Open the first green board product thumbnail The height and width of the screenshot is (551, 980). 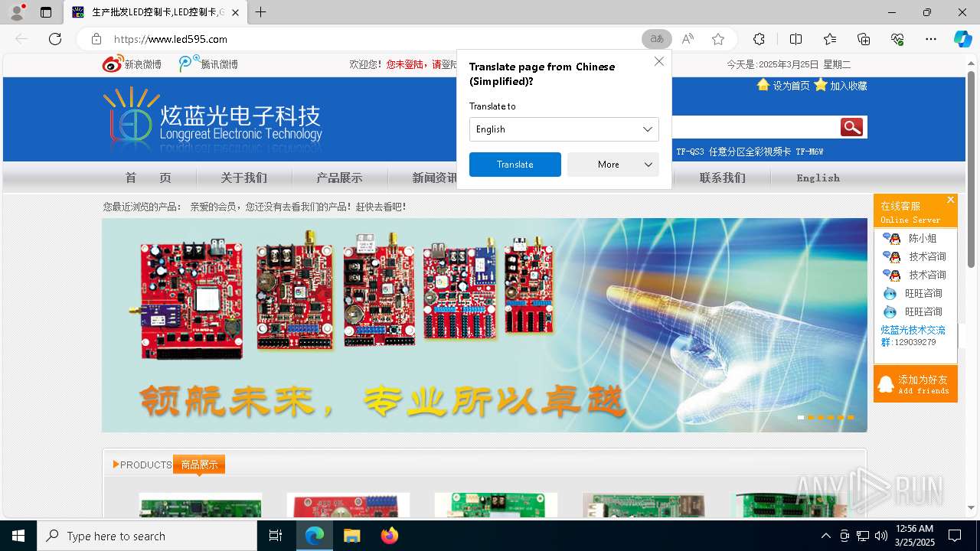pyautogui.click(x=201, y=505)
